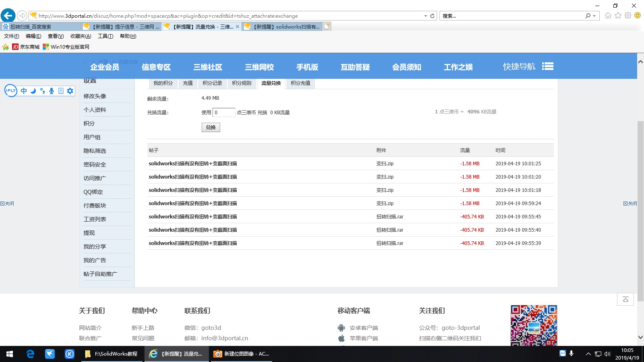This screenshot has height=362, width=644.
Task: Open 密码安全 in the settings sidebar
Action: coord(95,165)
